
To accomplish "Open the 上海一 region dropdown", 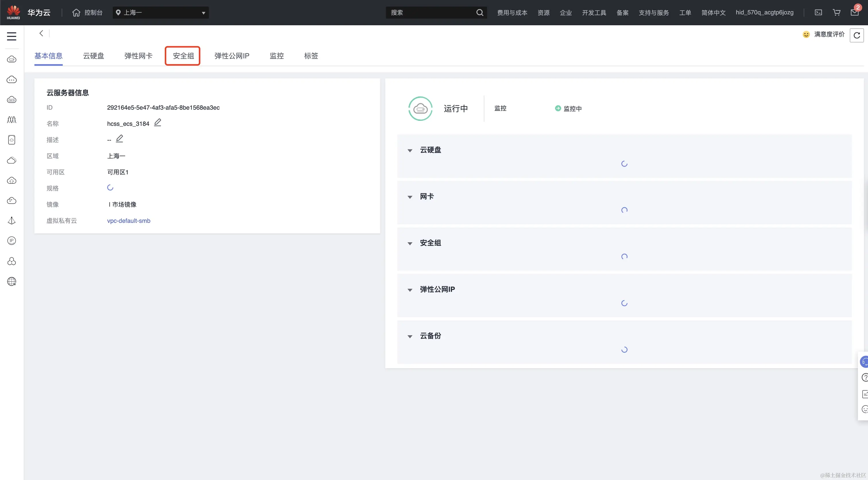I will [161, 12].
